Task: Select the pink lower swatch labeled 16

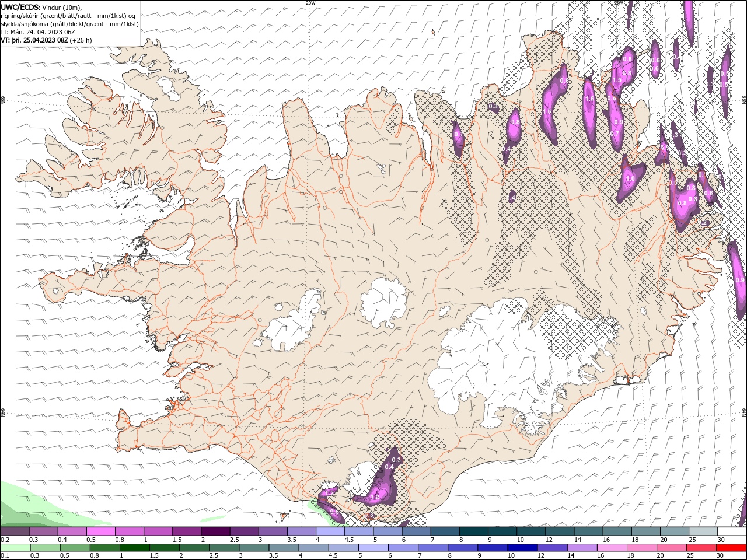Action: pos(611,548)
